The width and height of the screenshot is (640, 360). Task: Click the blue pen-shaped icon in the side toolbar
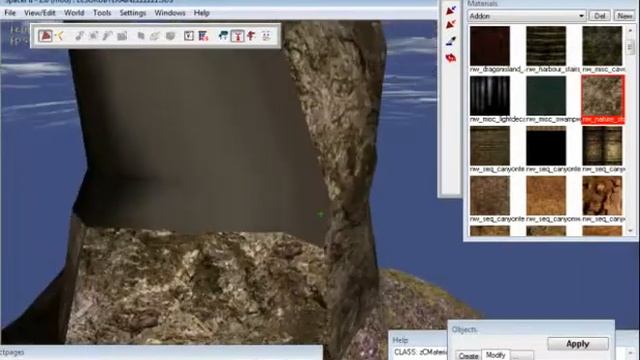point(451,41)
